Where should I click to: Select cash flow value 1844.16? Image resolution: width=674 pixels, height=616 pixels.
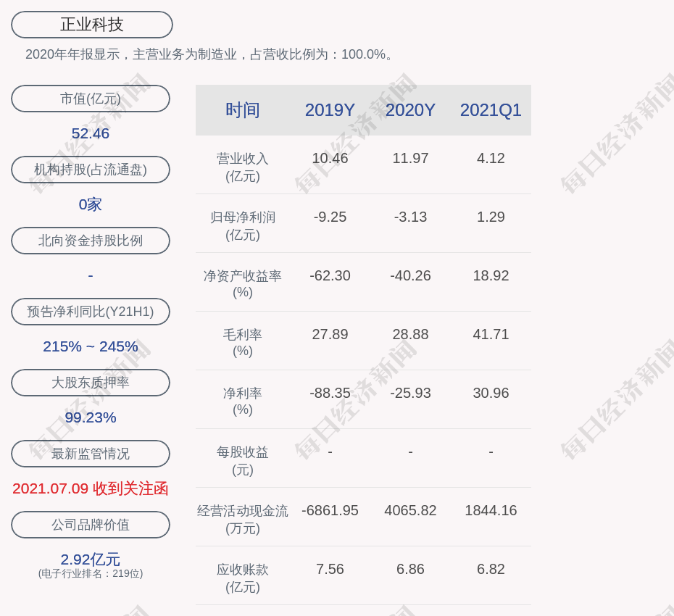(491, 510)
